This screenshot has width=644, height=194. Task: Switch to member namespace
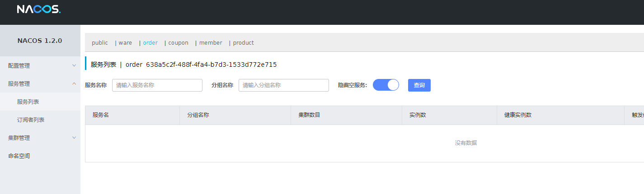tap(211, 43)
